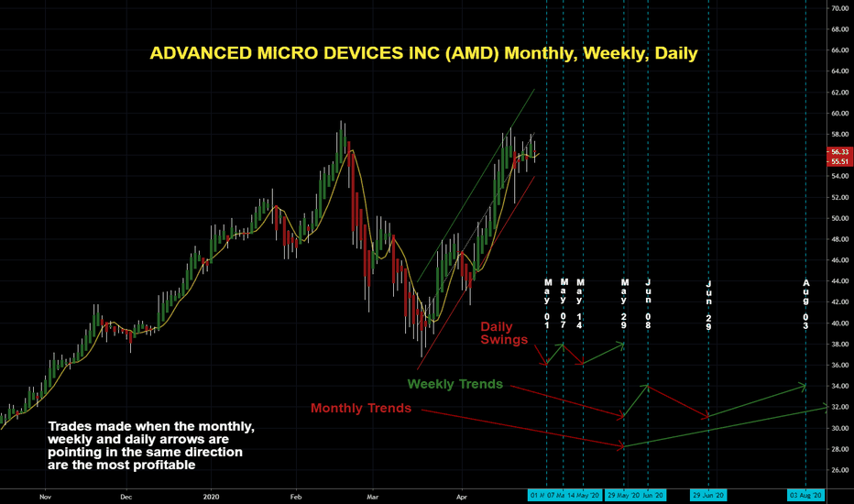Select the 34.00 price axis label

(840, 387)
